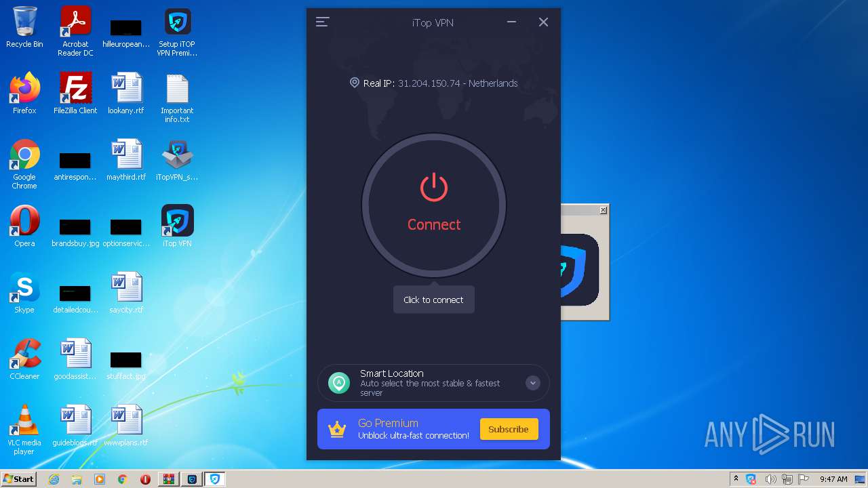This screenshot has width=868, height=488.
Task: Click the WinRAR taskbar button
Action: coord(168,479)
